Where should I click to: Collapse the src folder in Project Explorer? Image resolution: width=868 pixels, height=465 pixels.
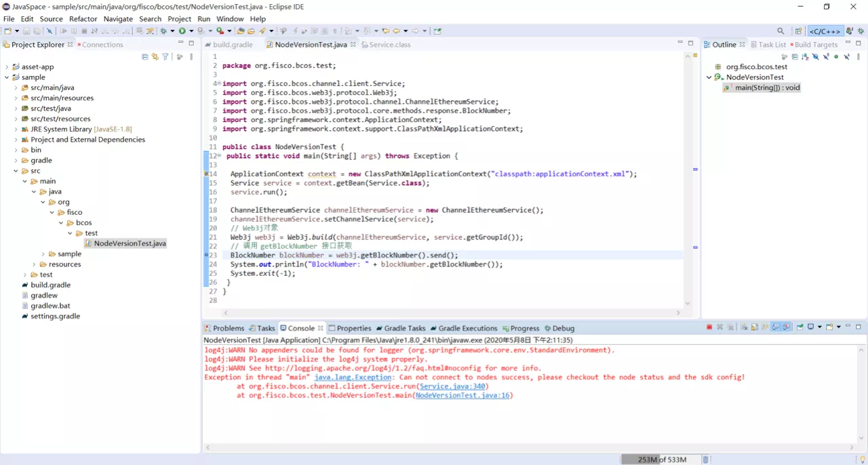[x=16, y=171]
